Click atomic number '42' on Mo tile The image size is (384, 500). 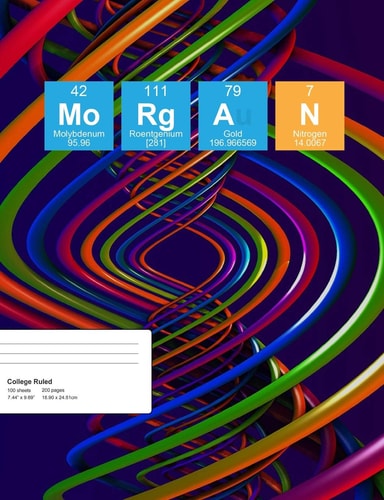point(79,91)
